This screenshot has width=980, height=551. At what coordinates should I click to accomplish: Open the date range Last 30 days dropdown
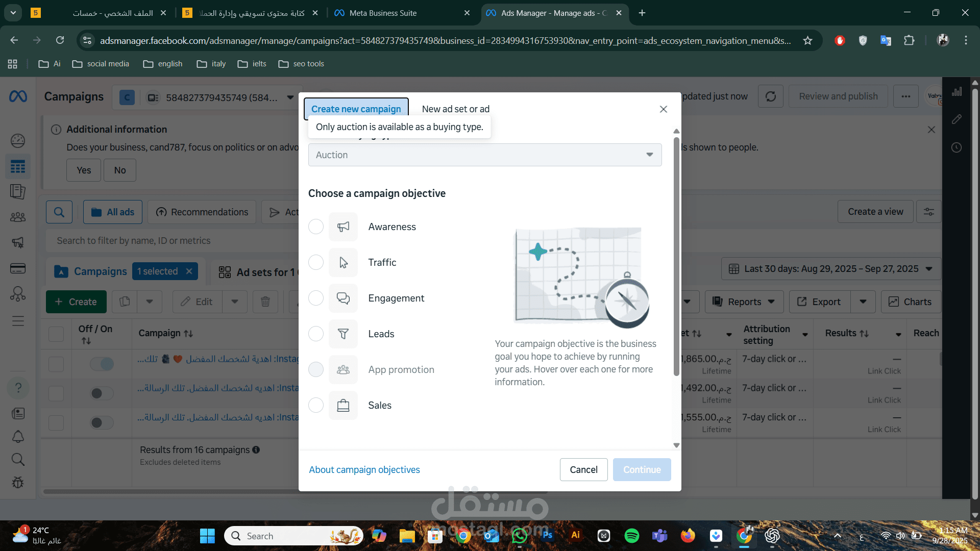tap(831, 269)
